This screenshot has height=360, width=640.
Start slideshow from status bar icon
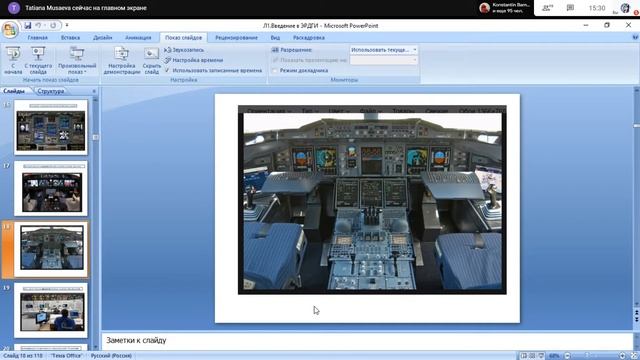[541, 356]
